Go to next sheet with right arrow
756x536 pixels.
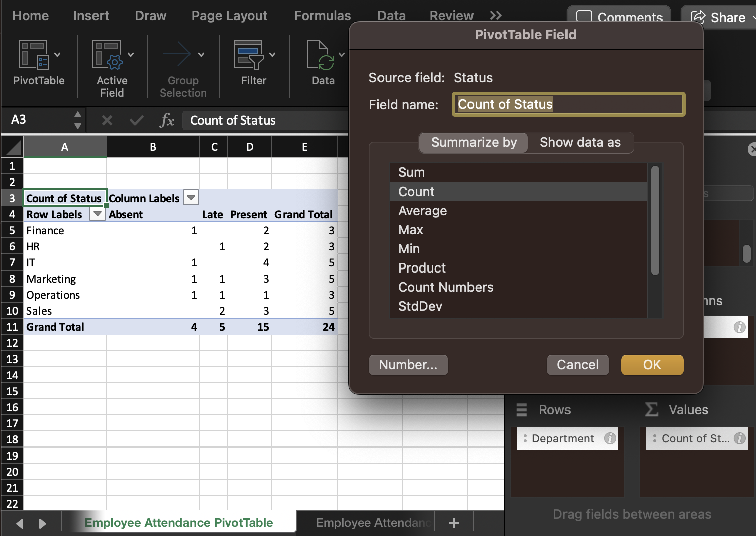(43, 523)
